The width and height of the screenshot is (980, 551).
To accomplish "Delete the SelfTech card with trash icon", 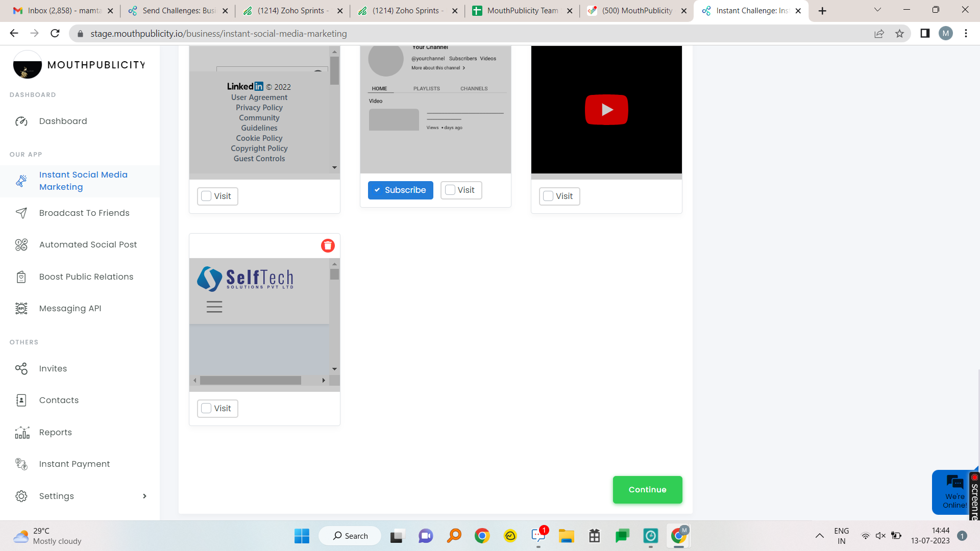I will coord(328,246).
